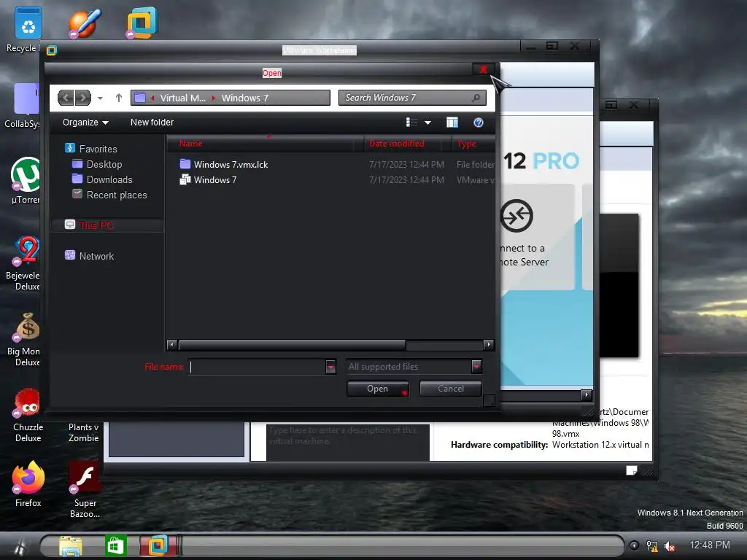Image resolution: width=747 pixels, height=560 pixels.
Task: Toggle the preview pane icon
Action: (452, 122)
